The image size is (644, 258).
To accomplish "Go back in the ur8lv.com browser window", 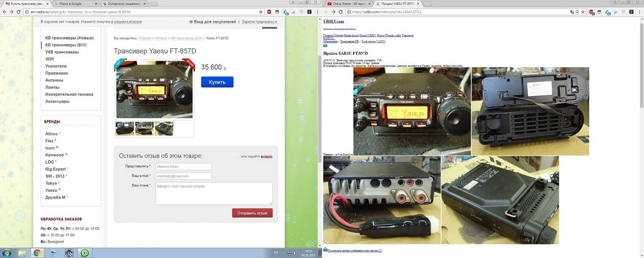I will [326, 11].
